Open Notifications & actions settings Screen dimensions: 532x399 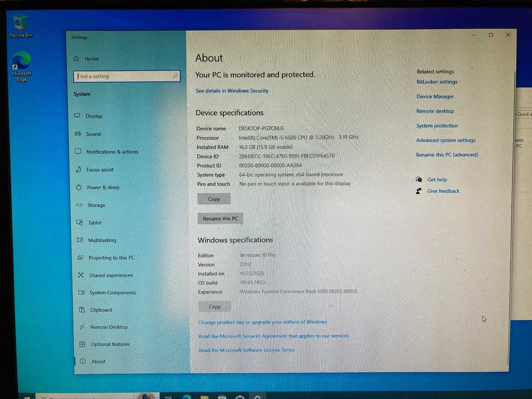[106, 152]
